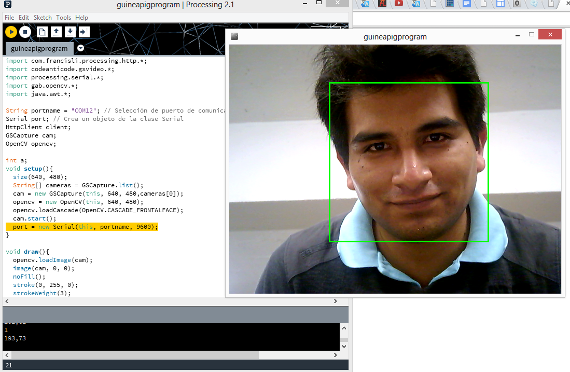Click the 'void draw(){' code line
The width and height of the screenshot is (570, 372).
click(28, 252)
